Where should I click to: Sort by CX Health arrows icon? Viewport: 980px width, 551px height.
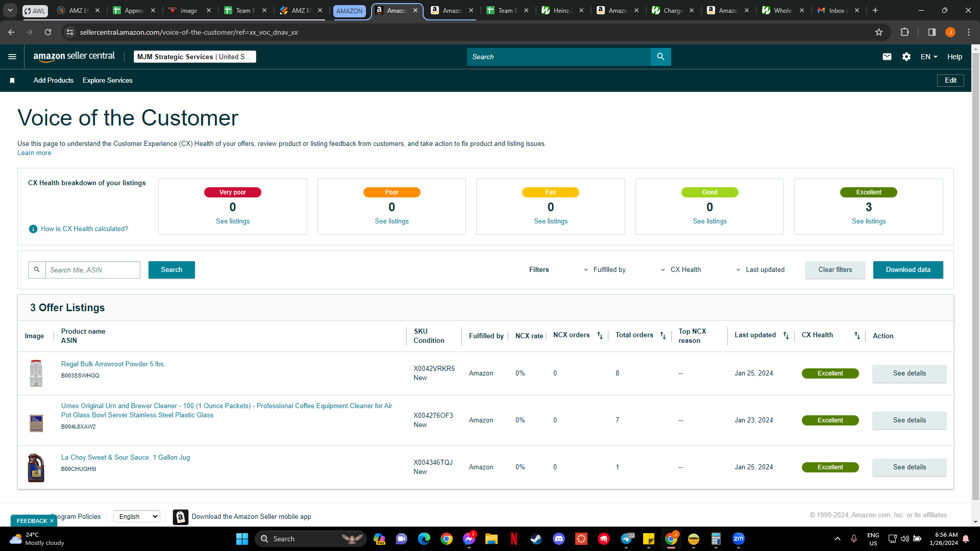[x=857, y=336]
